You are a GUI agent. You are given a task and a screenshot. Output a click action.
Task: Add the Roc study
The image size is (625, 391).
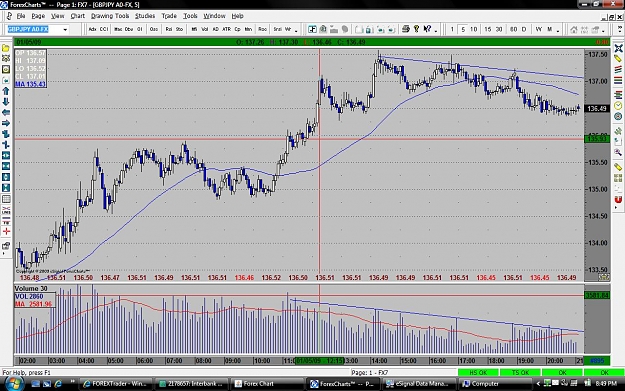[x=262, y=29]
